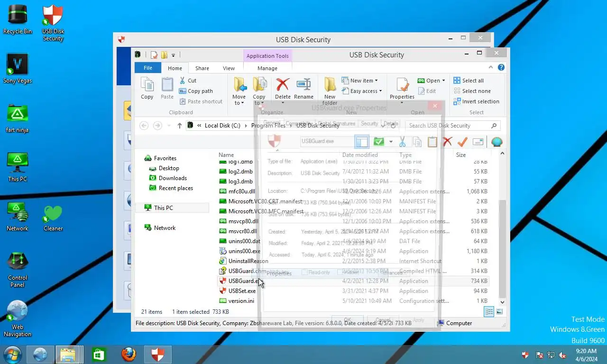Screen dimensions: 607x364
Task: Open the Sony Vegas desktop shortcut
Action: (18, 69)
